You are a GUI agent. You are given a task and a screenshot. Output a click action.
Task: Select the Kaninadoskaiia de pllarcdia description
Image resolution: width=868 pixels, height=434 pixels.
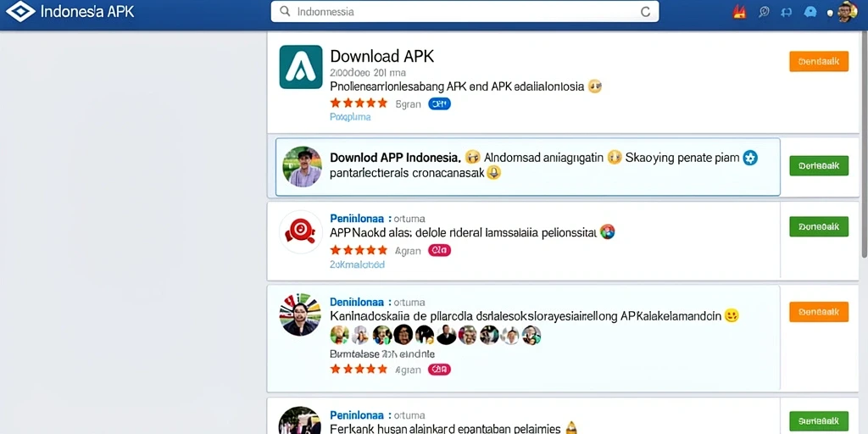526,317
